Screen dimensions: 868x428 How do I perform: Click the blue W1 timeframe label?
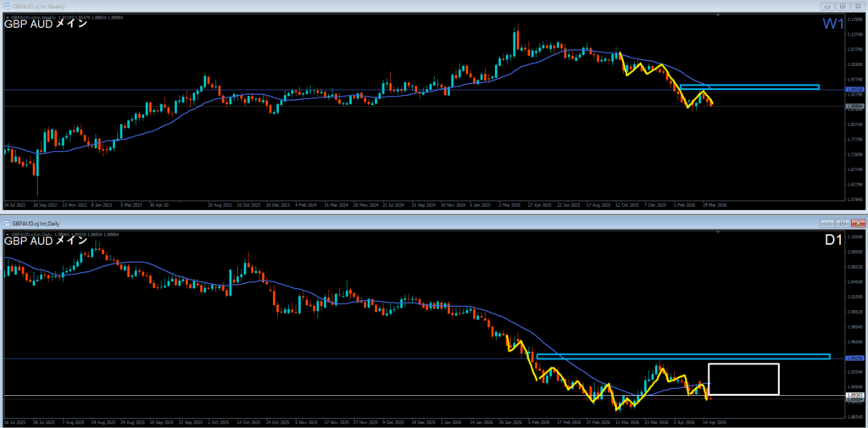pyautogui.click(x=832, y=25)
